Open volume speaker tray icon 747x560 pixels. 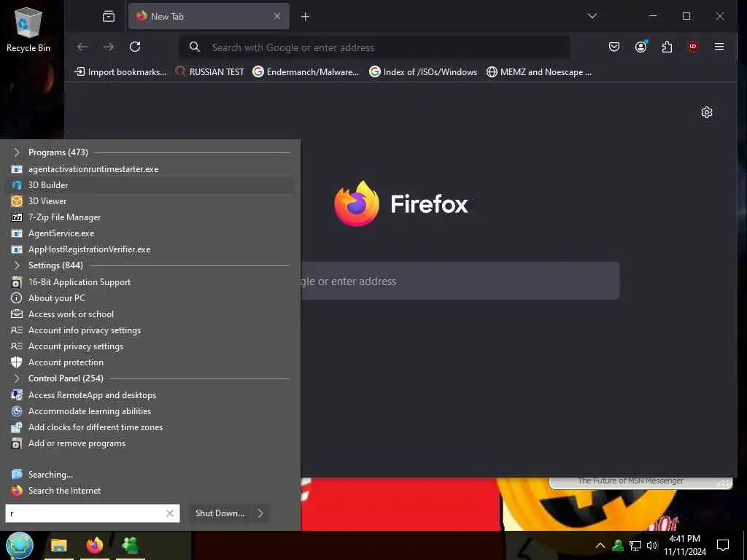pos(652,545)
